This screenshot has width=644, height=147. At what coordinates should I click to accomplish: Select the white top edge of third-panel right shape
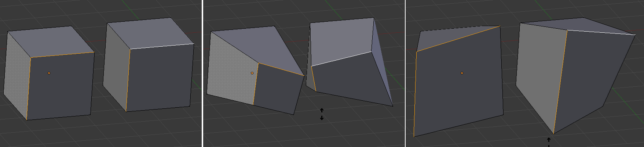[601, 32]
